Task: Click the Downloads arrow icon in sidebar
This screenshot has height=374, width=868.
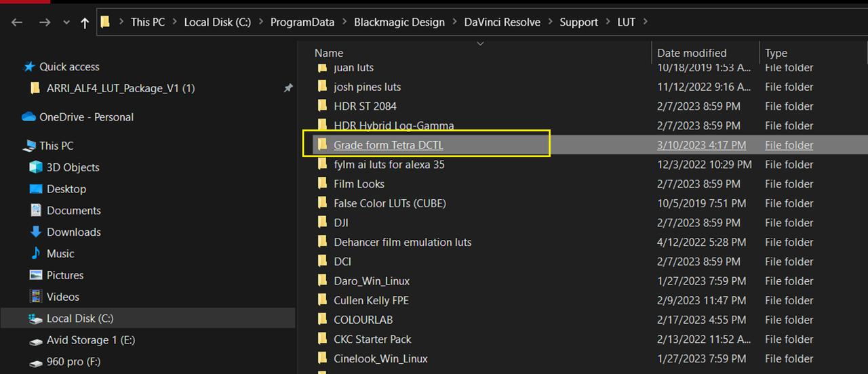Action: [36, 232]
